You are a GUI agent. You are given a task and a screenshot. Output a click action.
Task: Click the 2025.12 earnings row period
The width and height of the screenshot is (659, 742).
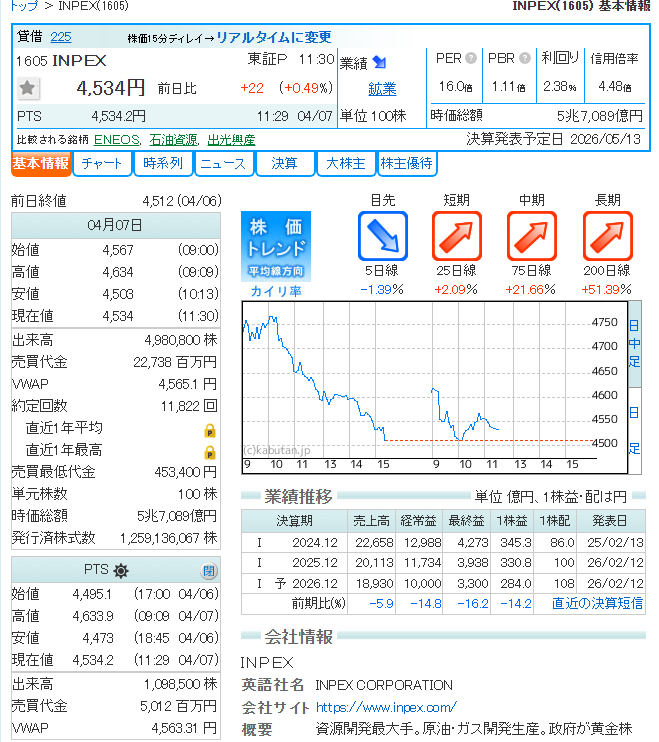(x=315, y=563)
